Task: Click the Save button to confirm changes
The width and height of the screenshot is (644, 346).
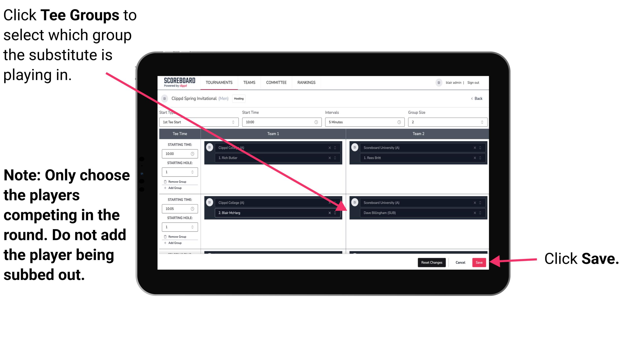Action: [x=479, y=262]
